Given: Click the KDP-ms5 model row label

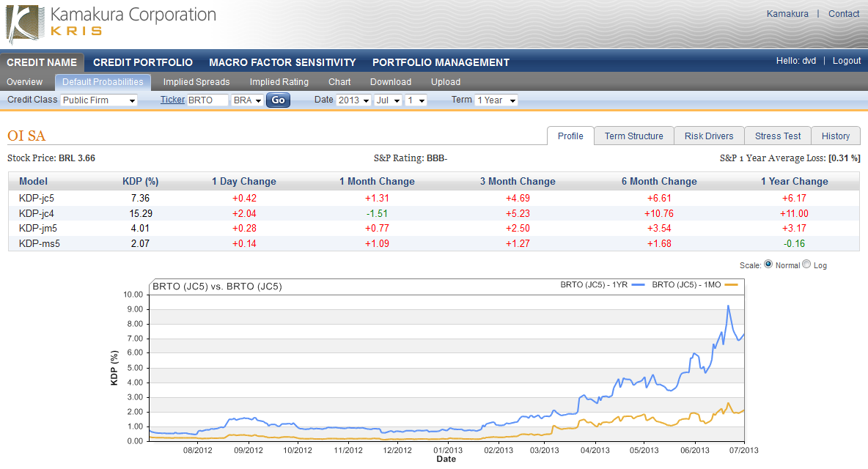Looking at the screenshot, I should point(40,243).
